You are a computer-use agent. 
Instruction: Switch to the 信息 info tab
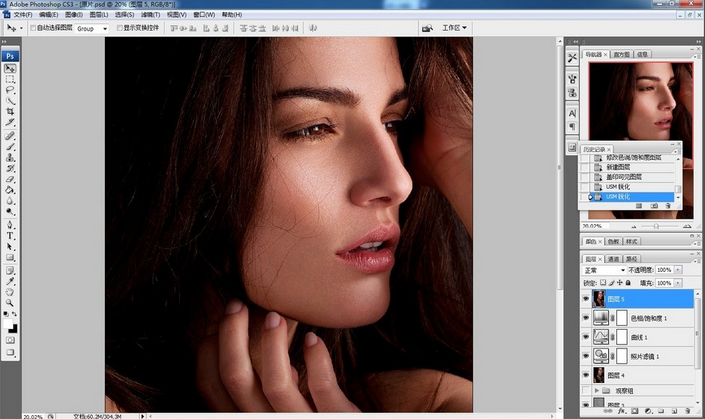click(x=642, y=54)
